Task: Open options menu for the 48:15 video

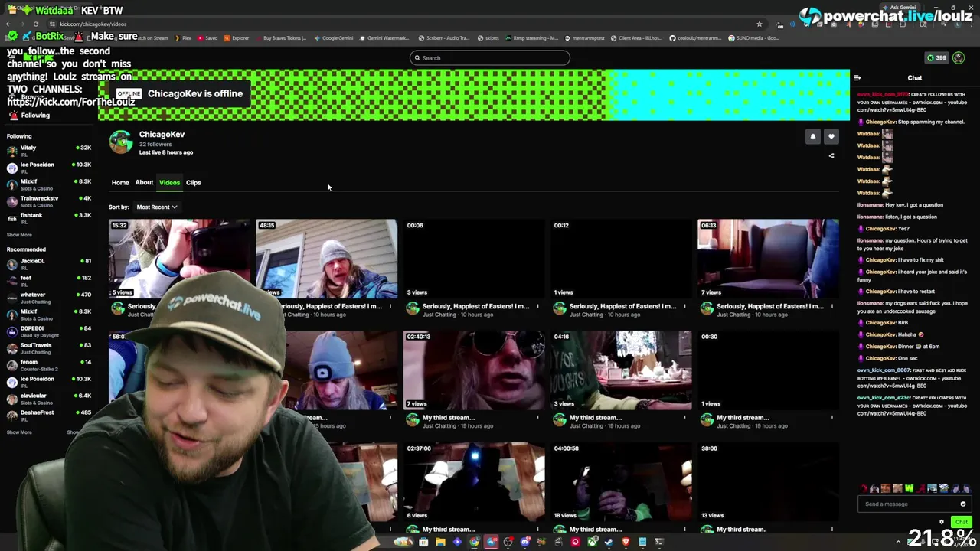Action: click(390, 306)
